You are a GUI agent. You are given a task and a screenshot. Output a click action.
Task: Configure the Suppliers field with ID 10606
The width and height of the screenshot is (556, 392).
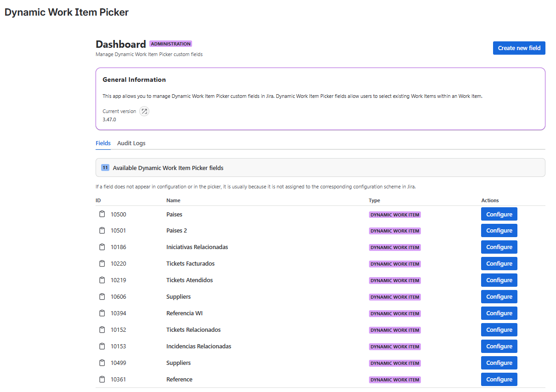(x=499, y=297)
